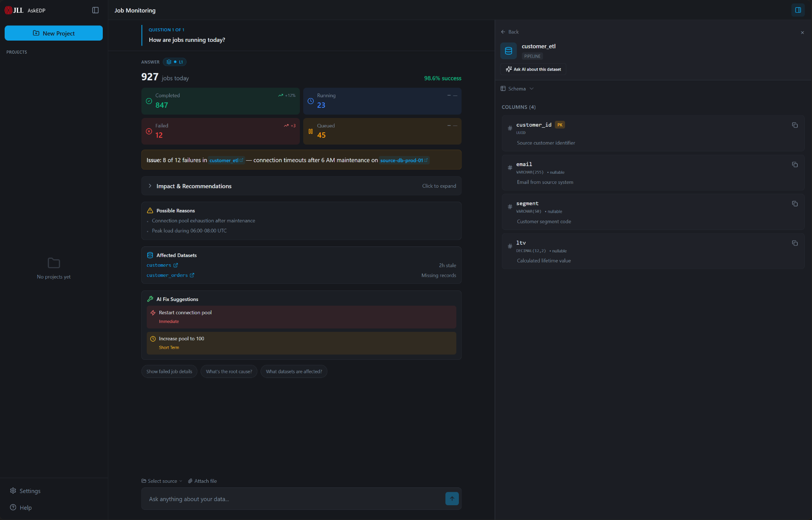The image size is (812, 520).
Task: Open the Select source dropdown
Action: point(162,481)
